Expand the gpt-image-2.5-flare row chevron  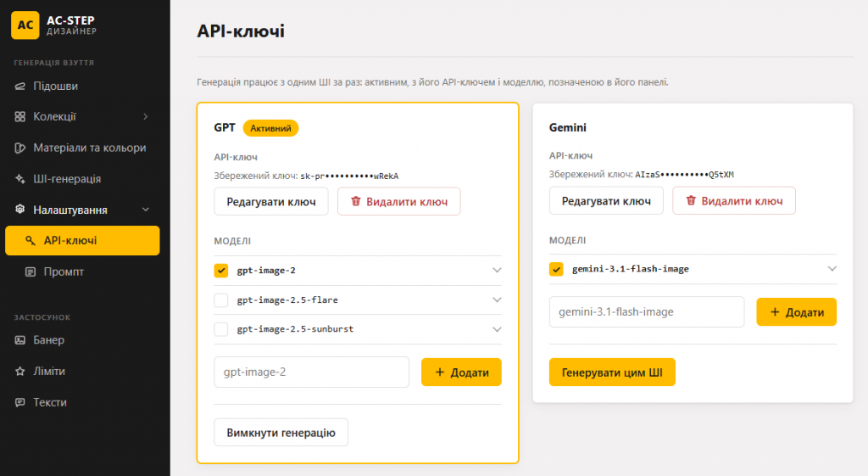(497, 300)
